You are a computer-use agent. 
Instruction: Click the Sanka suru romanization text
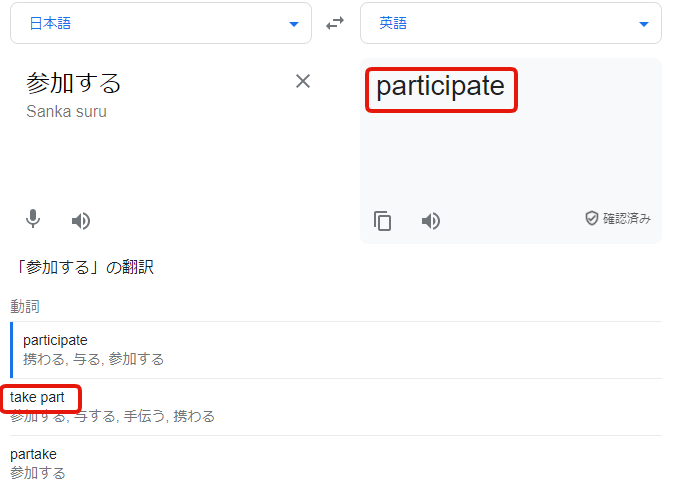(x=66, y=111)
